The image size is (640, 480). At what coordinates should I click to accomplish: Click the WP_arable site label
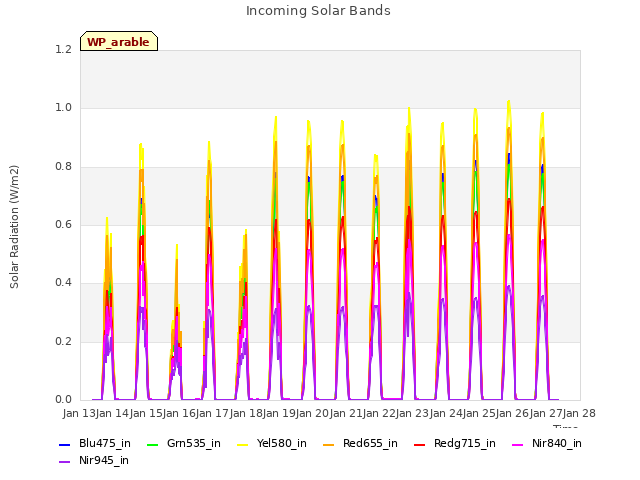119,41
